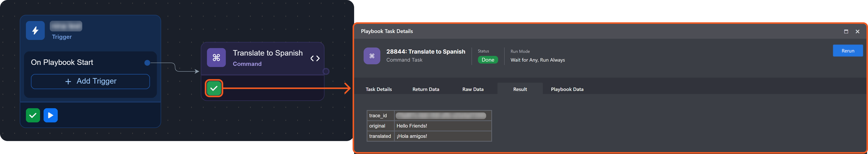Click the translated value ¡Hola amigos! cell
The image size is (868, 154).
tap(442, 136)
